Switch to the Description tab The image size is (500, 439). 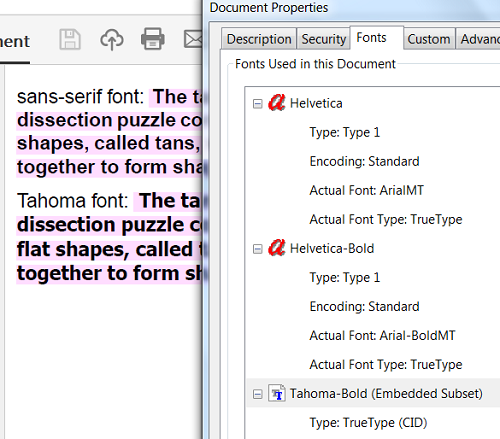259,39
